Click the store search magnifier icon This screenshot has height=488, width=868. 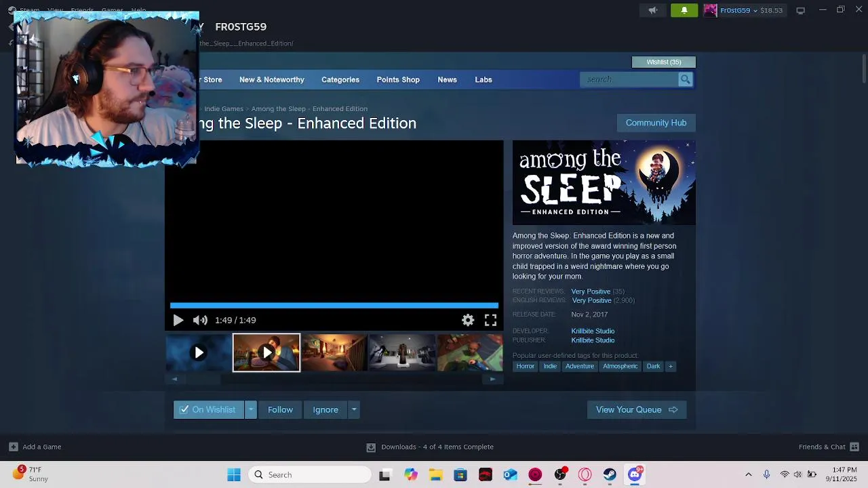[686, 79]
